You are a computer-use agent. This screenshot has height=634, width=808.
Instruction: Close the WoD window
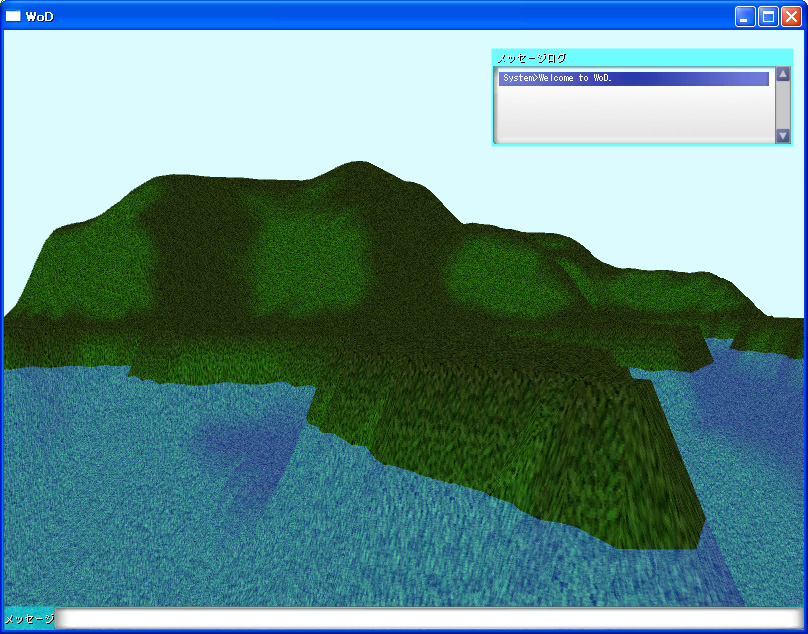click(x=791, y=16)
